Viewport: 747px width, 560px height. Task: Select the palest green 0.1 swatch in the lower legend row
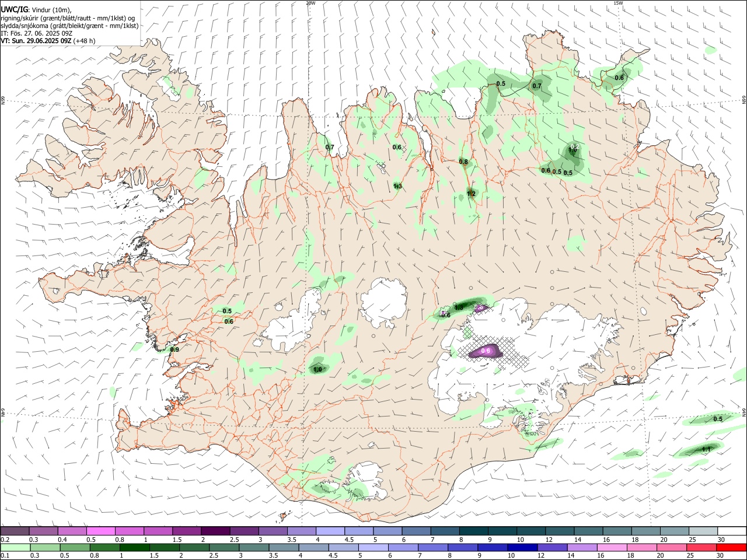point(15,547)
